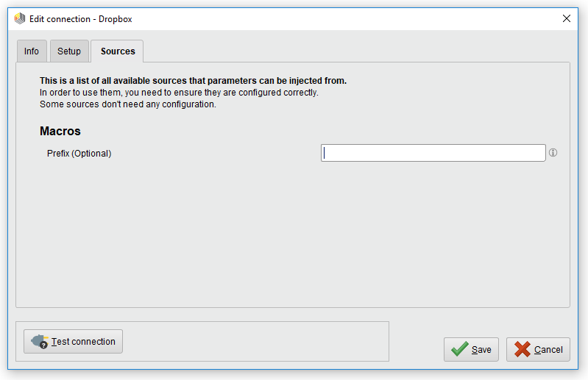Switch to the Info tab
The height and width of the screenshot is (380, 588).
32,51
